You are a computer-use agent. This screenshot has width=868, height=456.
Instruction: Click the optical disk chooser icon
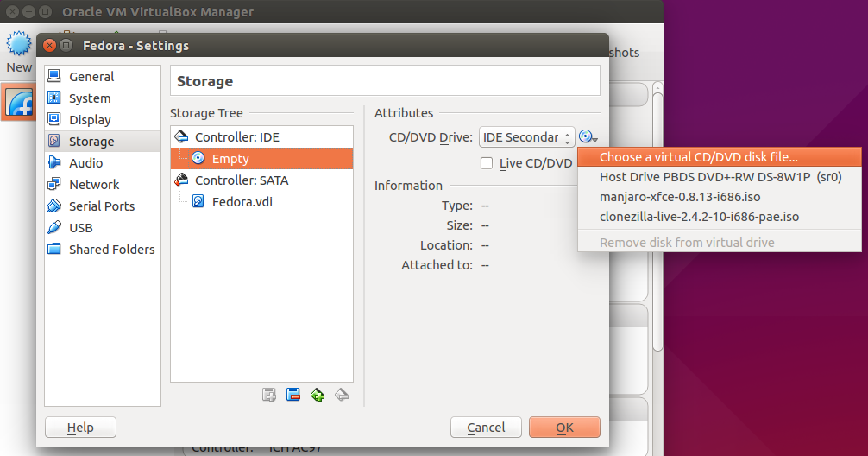coord(588,136)
